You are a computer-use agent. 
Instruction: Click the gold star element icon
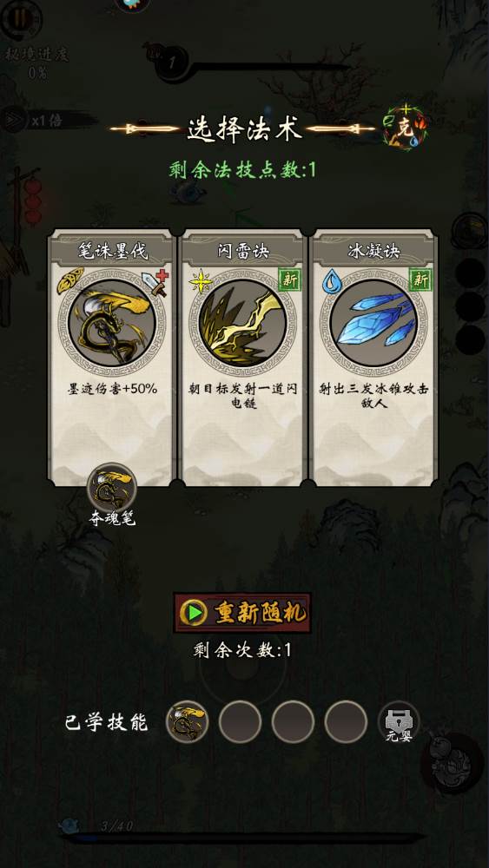coord(201,281)
